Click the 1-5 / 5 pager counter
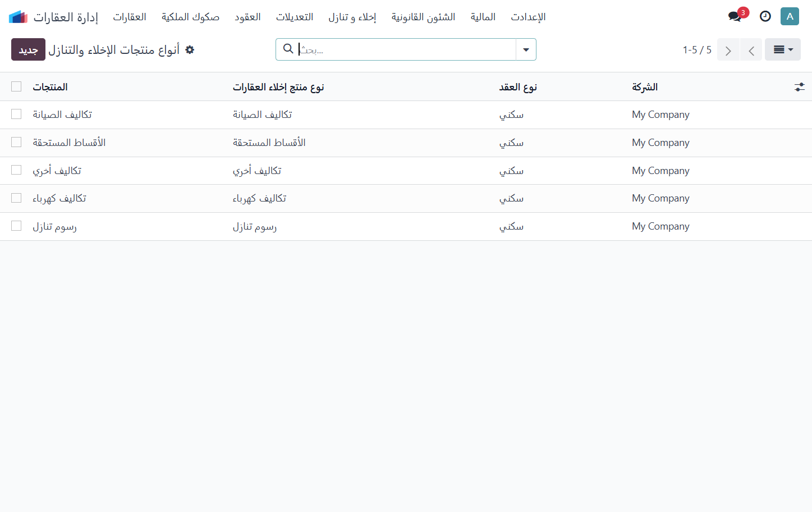The image size is (812, 512). [x=697, y=50]
